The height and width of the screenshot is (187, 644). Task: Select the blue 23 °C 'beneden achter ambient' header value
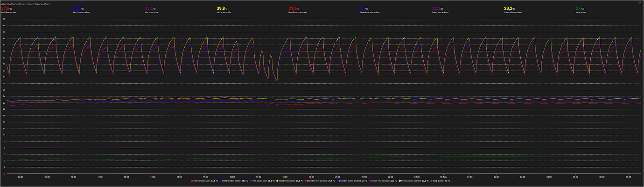tap(365, 8)
